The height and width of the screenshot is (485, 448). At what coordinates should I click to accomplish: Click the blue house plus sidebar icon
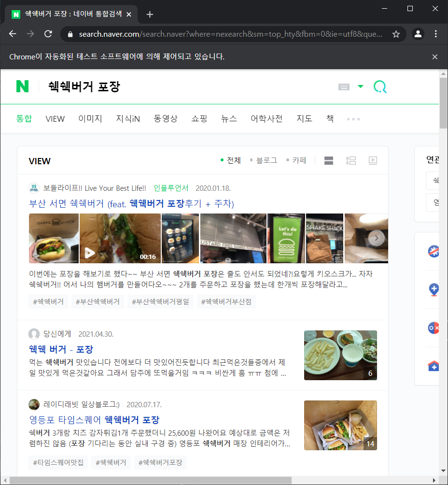434,366
